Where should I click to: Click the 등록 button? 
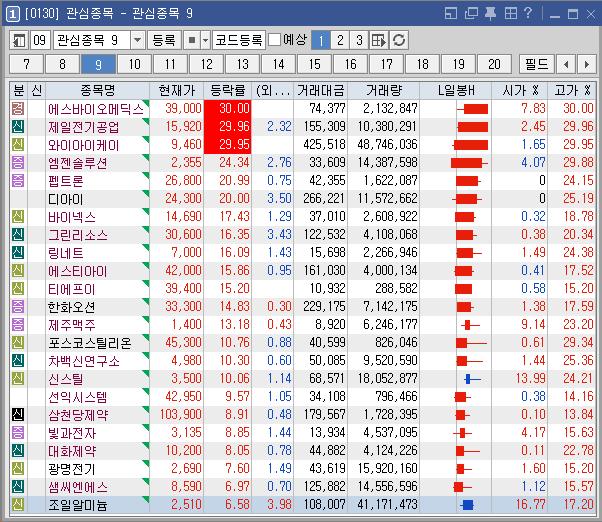coord(164,40)
